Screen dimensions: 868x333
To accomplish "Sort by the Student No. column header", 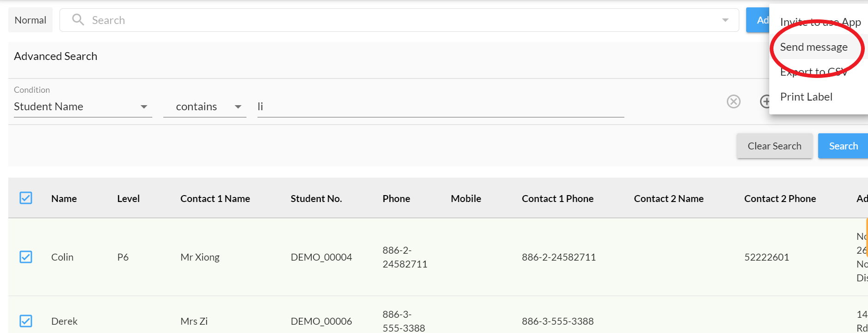I will (316, 199).
